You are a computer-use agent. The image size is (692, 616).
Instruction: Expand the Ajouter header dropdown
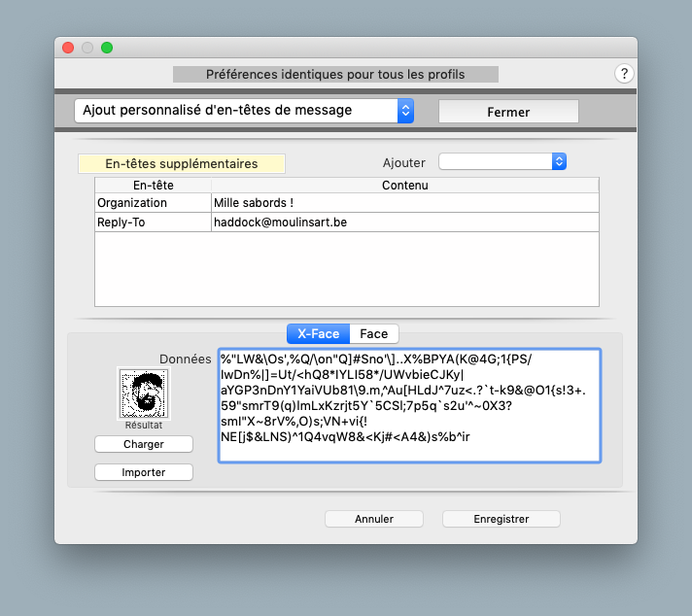click(x=502, y=162)
